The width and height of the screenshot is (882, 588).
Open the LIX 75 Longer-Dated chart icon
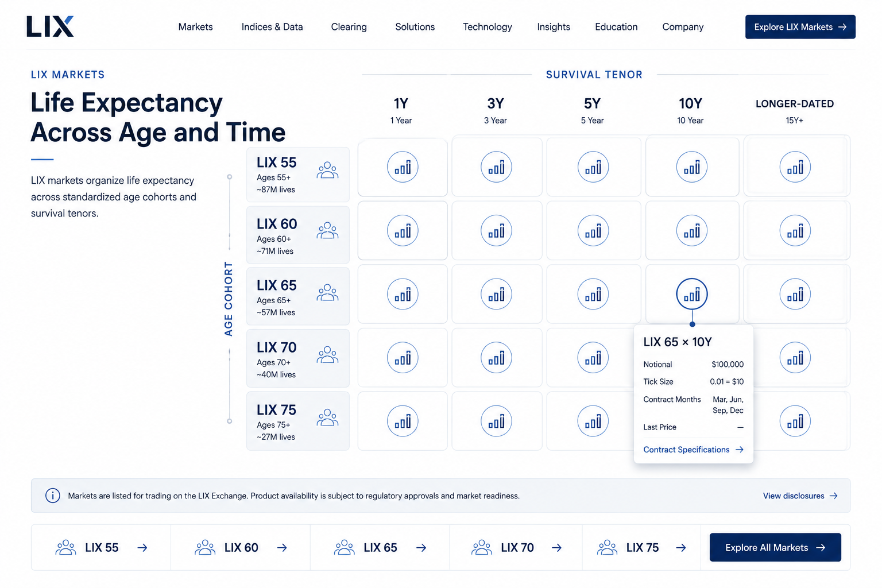(795, 421)
